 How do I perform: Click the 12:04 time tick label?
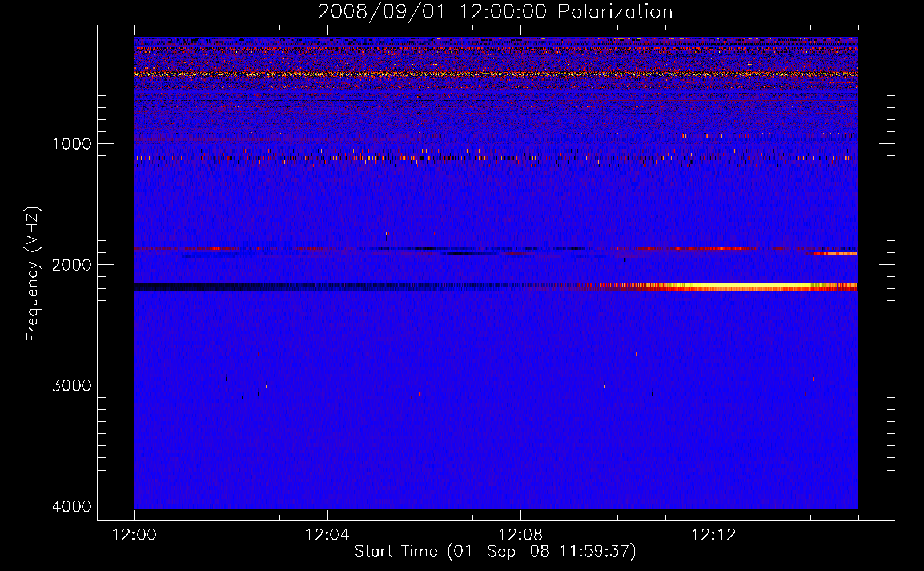[x=327, y=535]
